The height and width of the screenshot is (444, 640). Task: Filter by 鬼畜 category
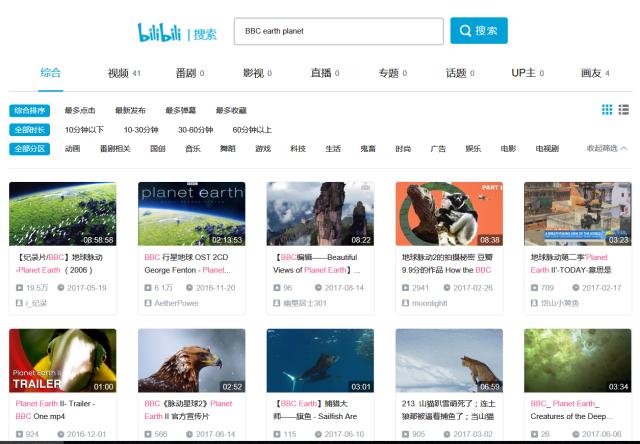tap(368, 149)
